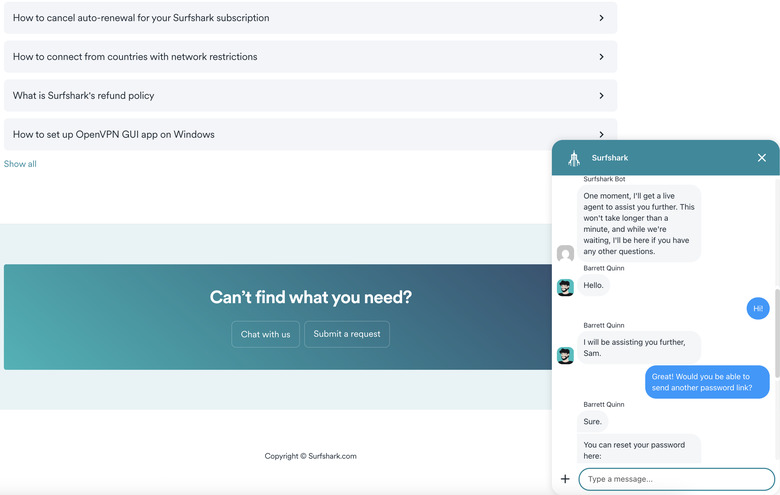Open "What is Surfshark's refund policy" article
Viewport: 780px width, 495px height.
[83, 96]
